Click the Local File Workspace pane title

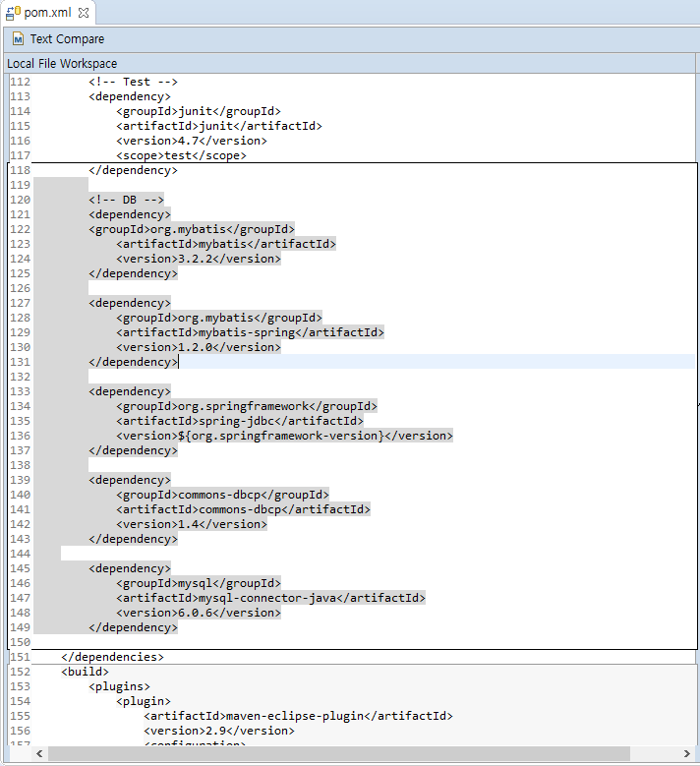pos(62,63)
